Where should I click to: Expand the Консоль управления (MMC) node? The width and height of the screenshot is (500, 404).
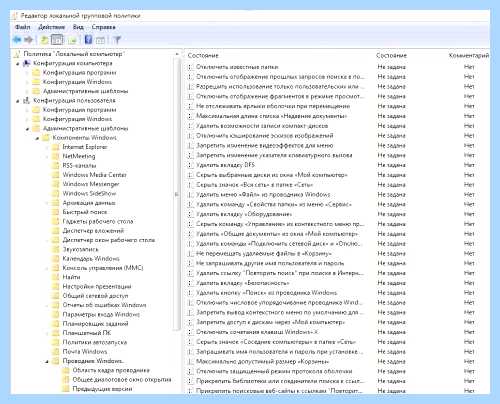point(47,268)
